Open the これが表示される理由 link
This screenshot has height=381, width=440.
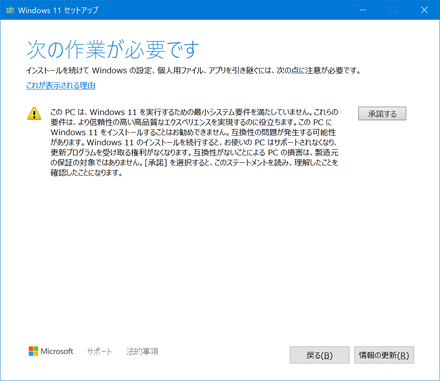pyautogui.click(x=61, y=86)
